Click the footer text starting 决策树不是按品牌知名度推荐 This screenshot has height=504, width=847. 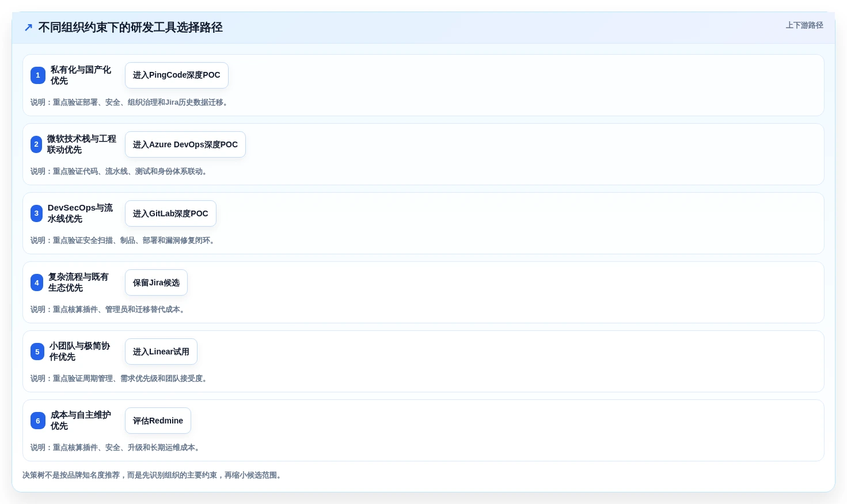[x=153, y=475]
